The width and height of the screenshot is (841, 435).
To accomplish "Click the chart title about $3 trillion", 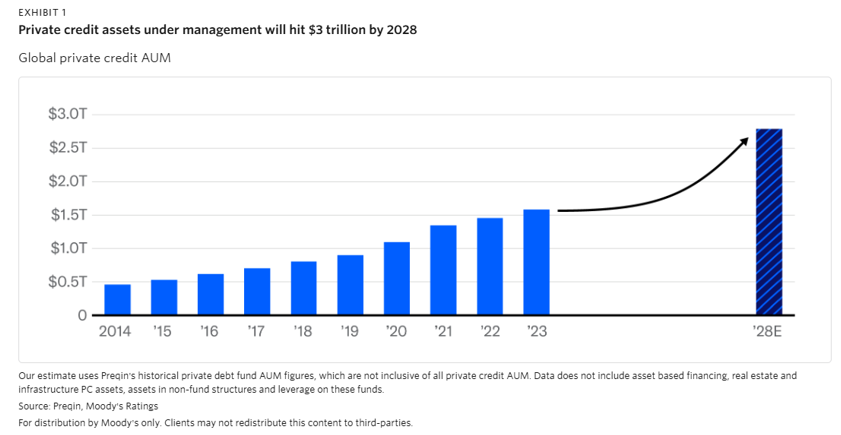I will point(217,30).
